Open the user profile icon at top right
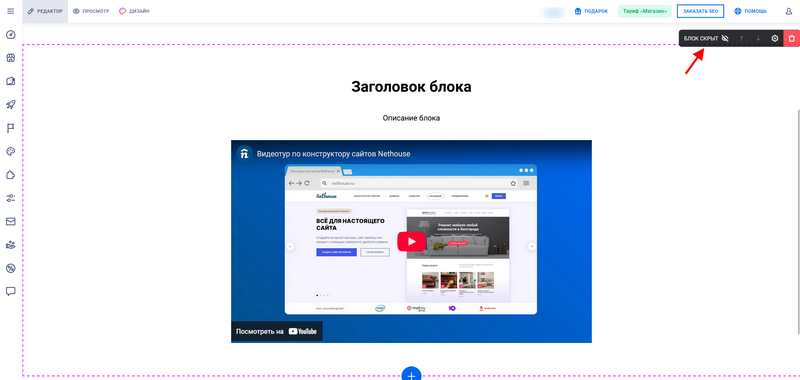Screen dimensions: 800x380 point(789,11)
